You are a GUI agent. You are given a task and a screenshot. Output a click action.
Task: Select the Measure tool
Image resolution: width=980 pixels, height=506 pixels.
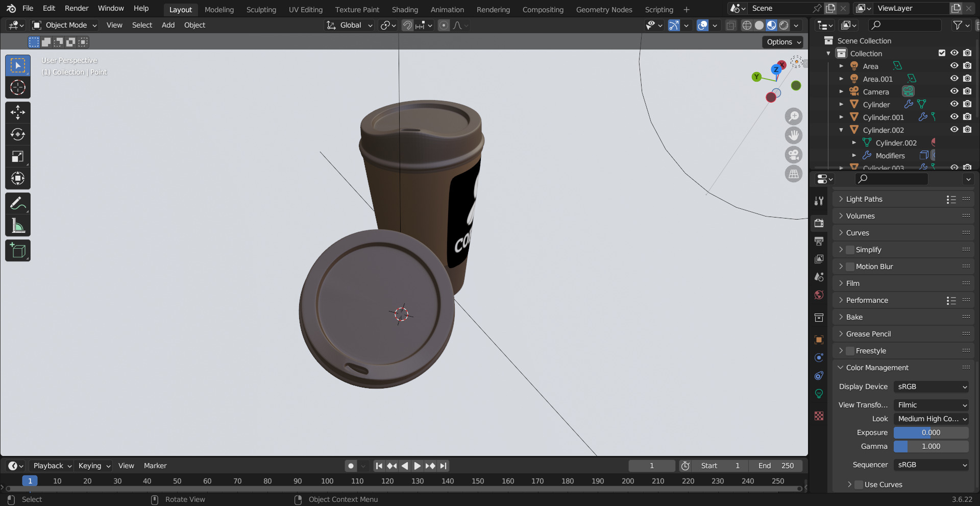coord(18,226)
